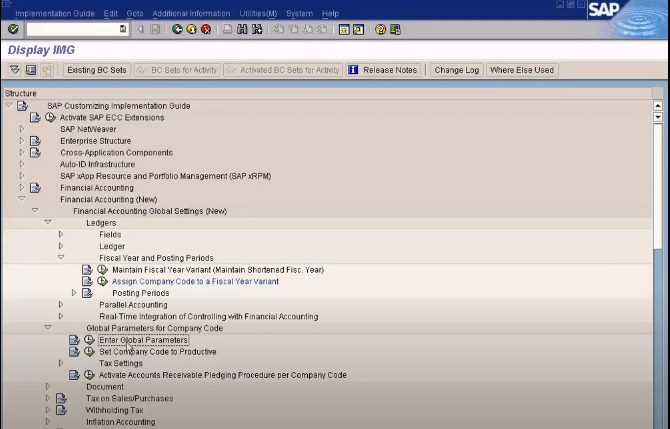This screenshot has height=429, width=670.
Task: Open documentation icon for Tax on Sales/Purchases
Action: [x=61, y=398]
